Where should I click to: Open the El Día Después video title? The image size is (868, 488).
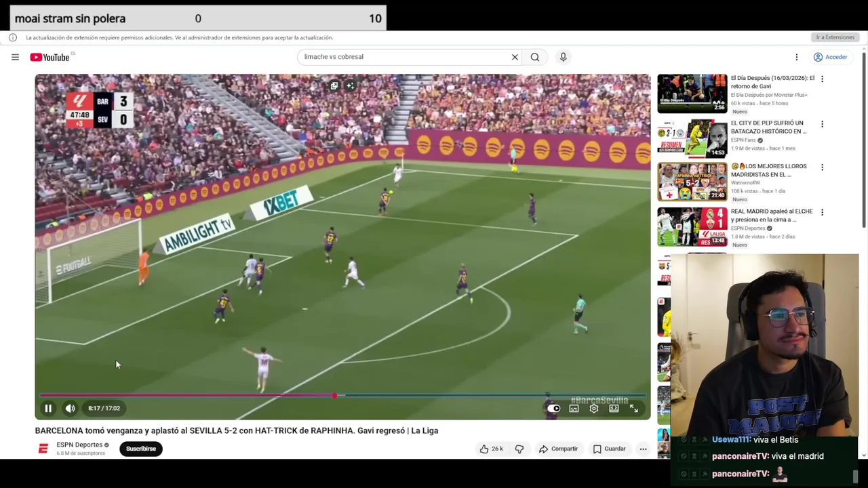[772, 82]
